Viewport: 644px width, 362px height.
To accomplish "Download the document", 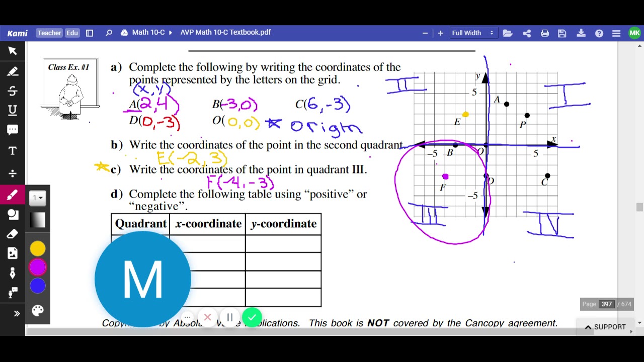I will (581, 33).
